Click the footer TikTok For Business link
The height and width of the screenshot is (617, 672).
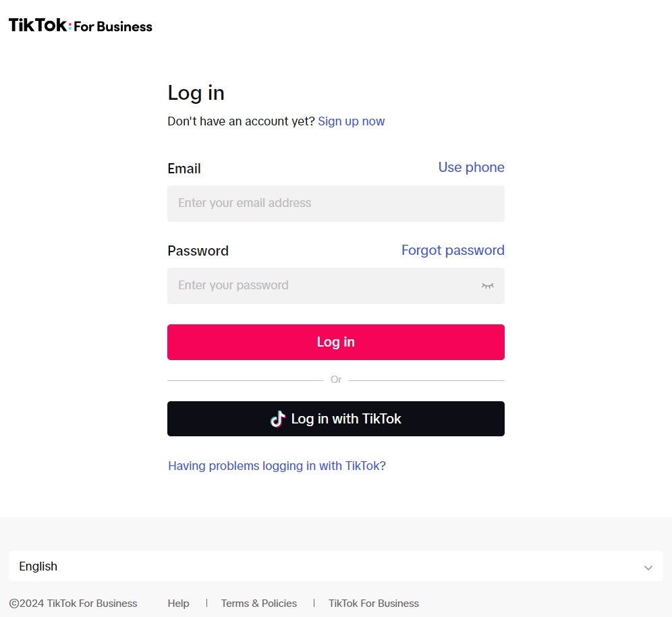(x=374, y=604)
